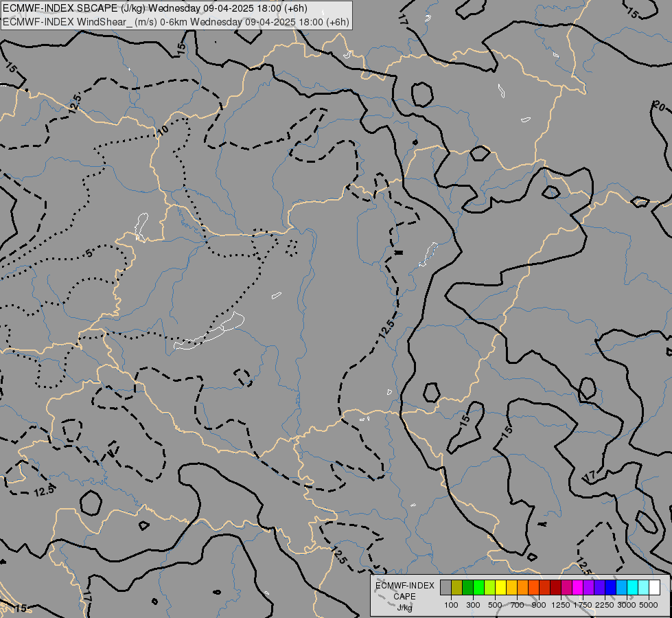Image resolution: width=672 pixels, height=618 pixels.
Task: Click the contour label 10 on the dotted line
Action: (x=163, y=130)
